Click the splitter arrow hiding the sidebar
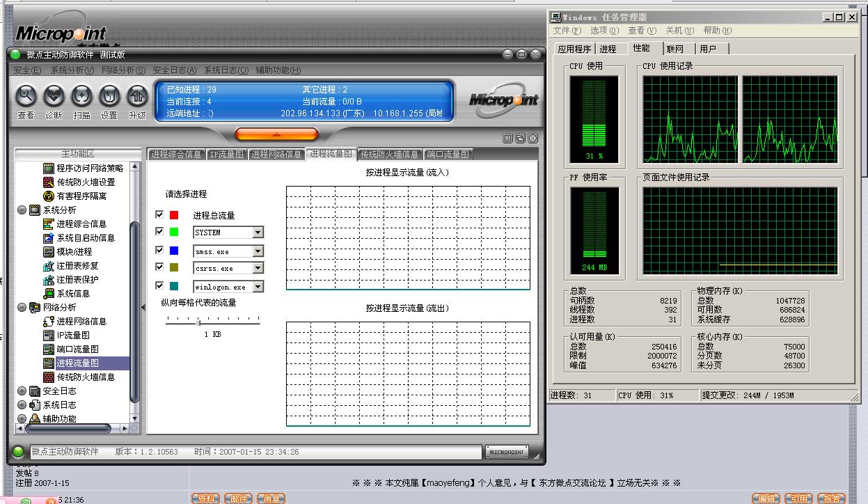The width and height of the screenshot is (868, 504). tap(143, 306)
